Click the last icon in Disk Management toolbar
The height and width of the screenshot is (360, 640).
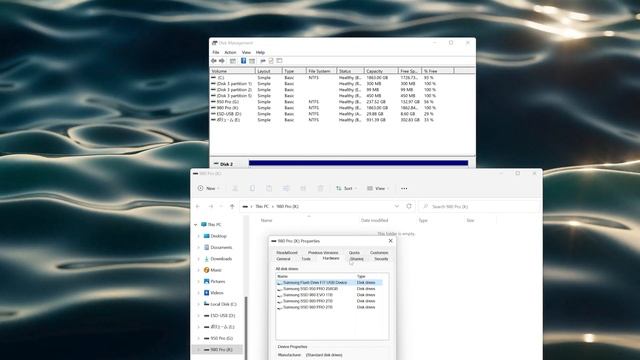click(279, 61)
